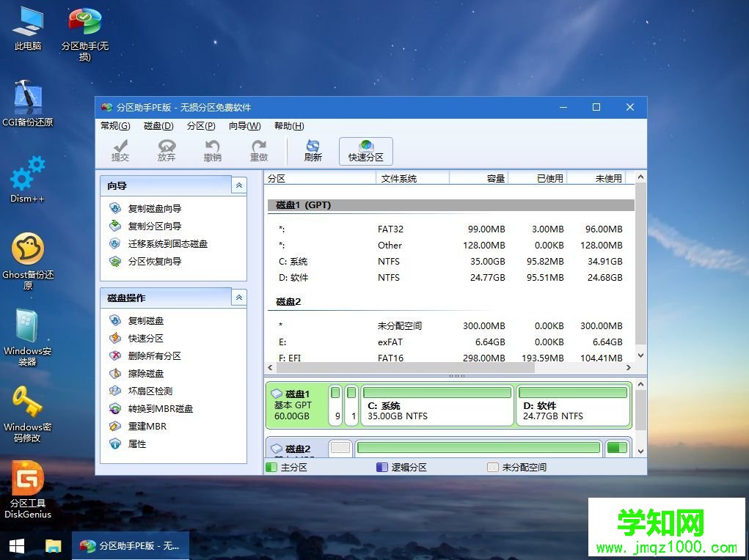Start 坏扇区检测 from disk operations

coord(150,391)
